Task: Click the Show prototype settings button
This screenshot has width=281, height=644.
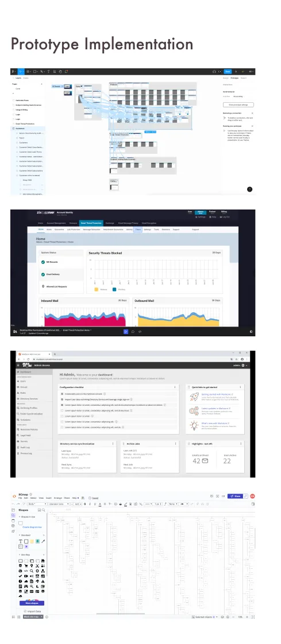Action: coord(238,104)
